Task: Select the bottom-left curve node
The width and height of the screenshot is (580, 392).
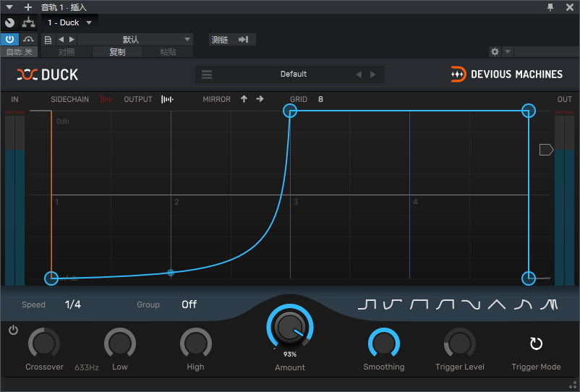Action: pyautogui.click(x=51, y=278)
